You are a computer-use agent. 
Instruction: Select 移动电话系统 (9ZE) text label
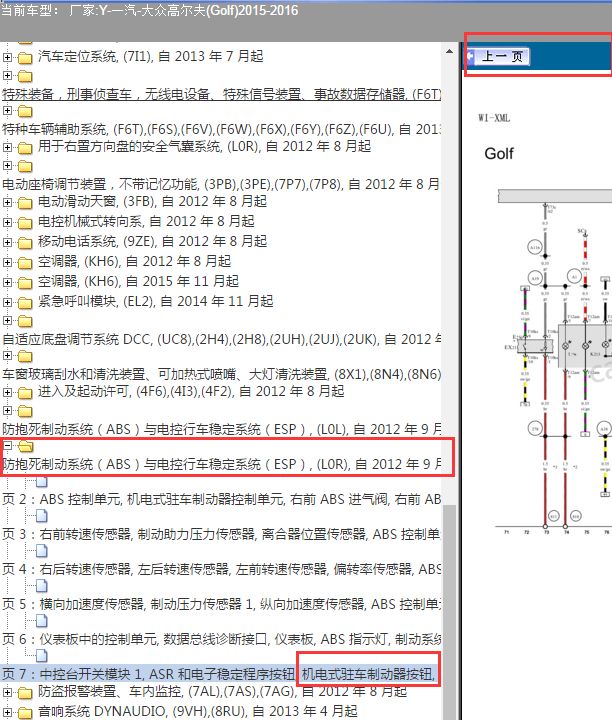152,241
